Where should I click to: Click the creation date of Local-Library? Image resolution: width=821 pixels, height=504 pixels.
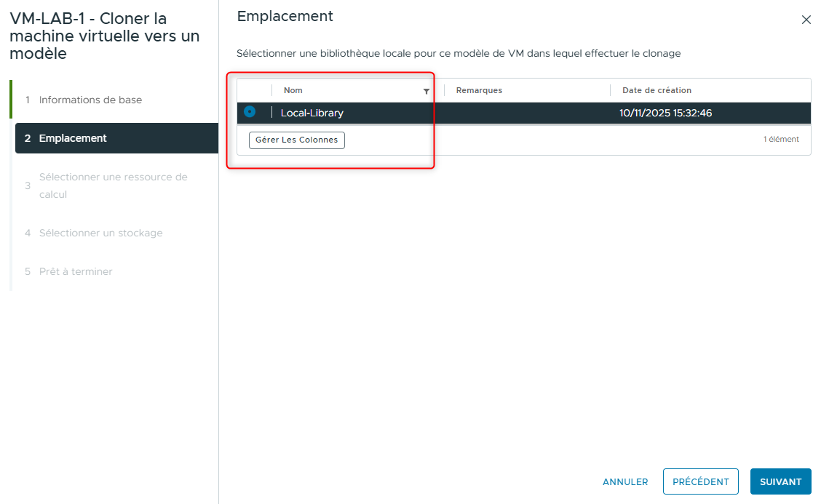665,113
